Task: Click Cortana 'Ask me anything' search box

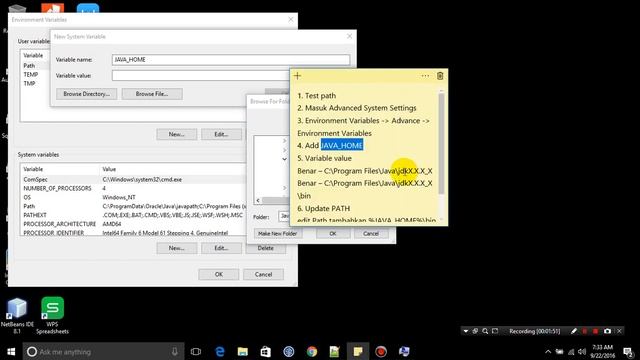Action: click(103, 351)
